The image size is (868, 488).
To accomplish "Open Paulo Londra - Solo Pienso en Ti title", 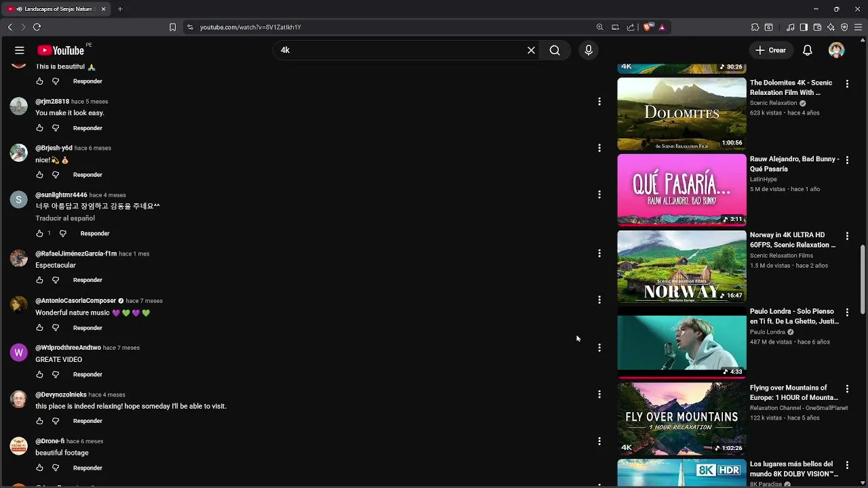I will [794, 316].
